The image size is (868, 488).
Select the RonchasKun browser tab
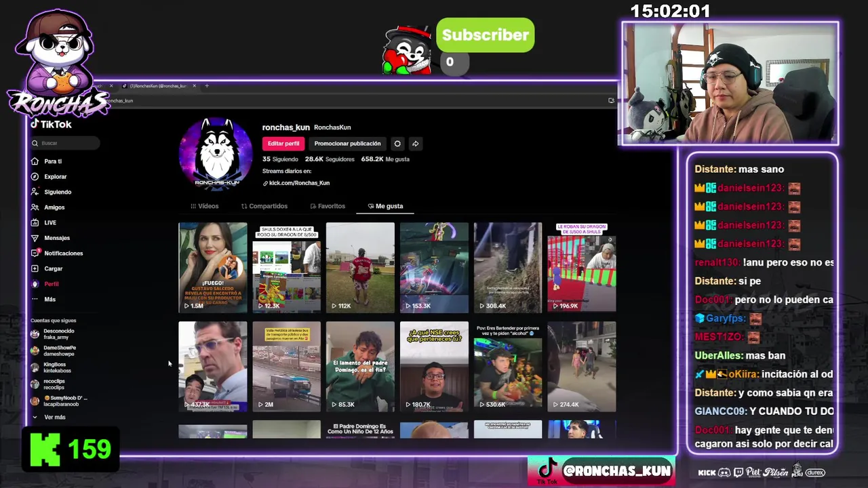(x=158, y=86)
